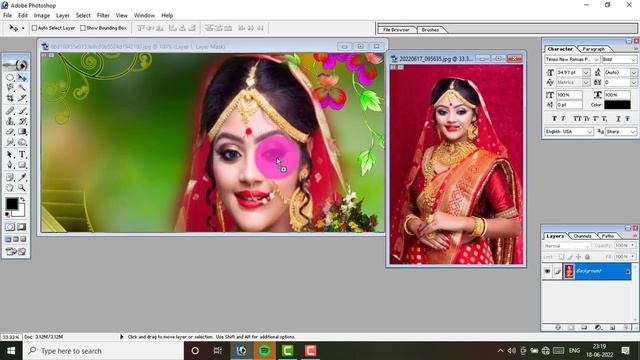Open the Bold font style dropdown
The width and height of the screenshot is (640, 360).
click(633, 60)
